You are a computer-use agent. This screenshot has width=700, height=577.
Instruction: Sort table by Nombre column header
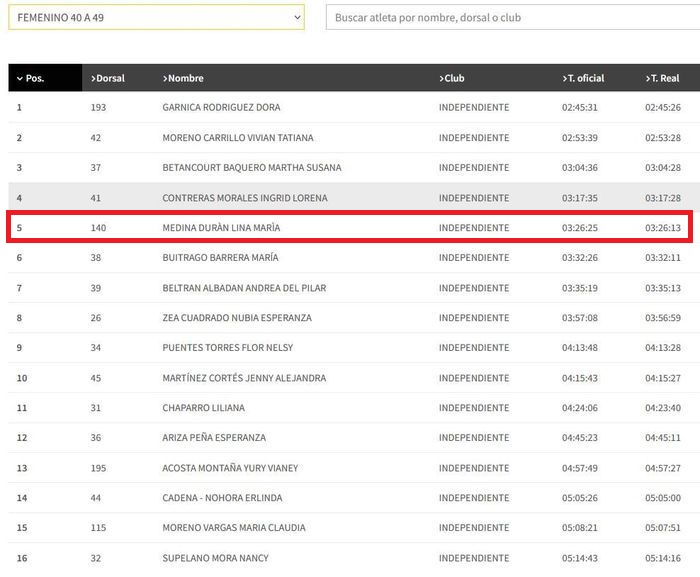pos(183,78)
